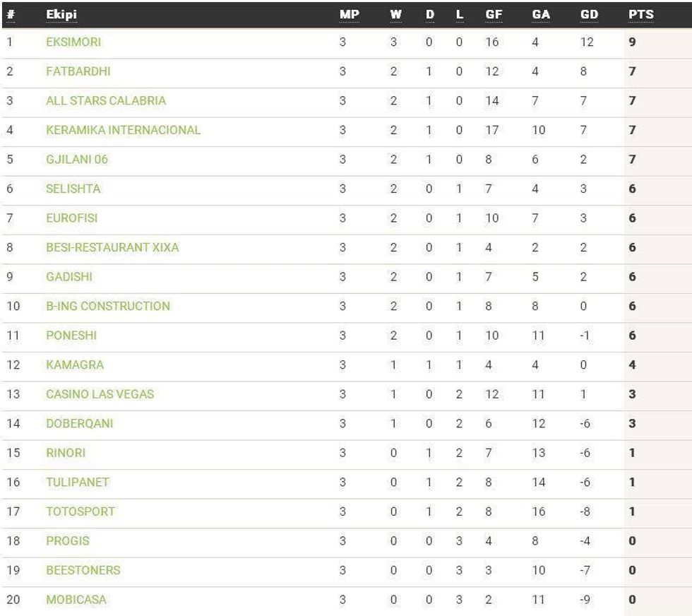Select PONESHI from the list
692x616 pixels.
click(70, 335)
